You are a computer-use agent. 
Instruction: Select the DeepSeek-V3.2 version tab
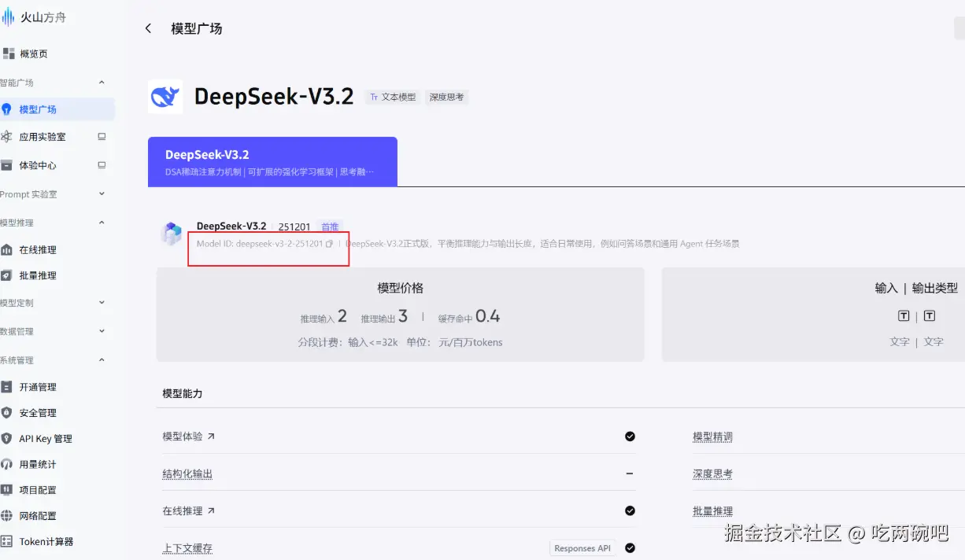click(x=272, y=162)
